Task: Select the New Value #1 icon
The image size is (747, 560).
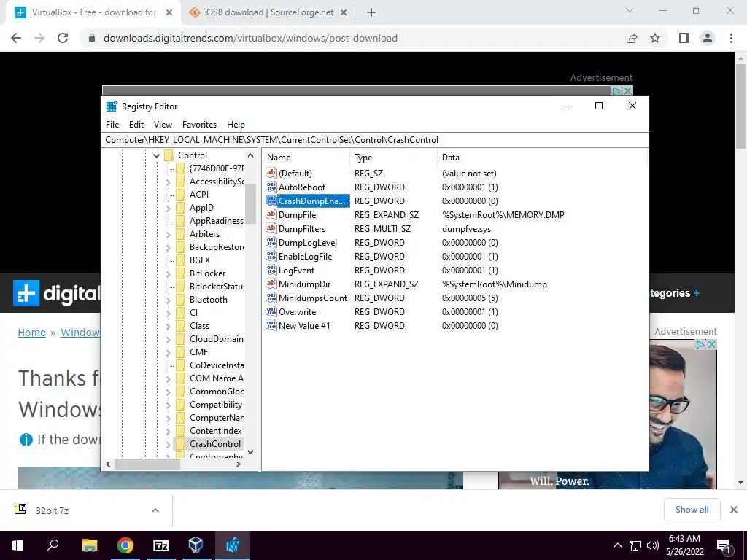Action: coord(271,326)
